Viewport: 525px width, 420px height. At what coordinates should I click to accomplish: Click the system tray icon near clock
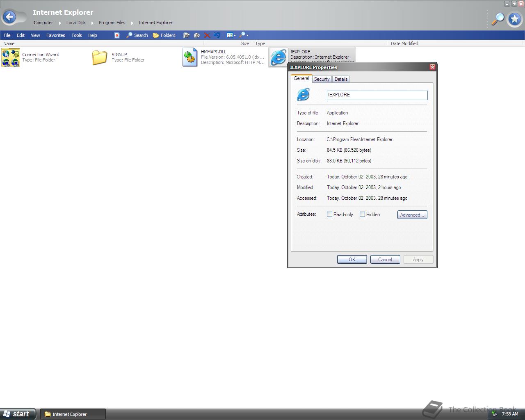494,414
